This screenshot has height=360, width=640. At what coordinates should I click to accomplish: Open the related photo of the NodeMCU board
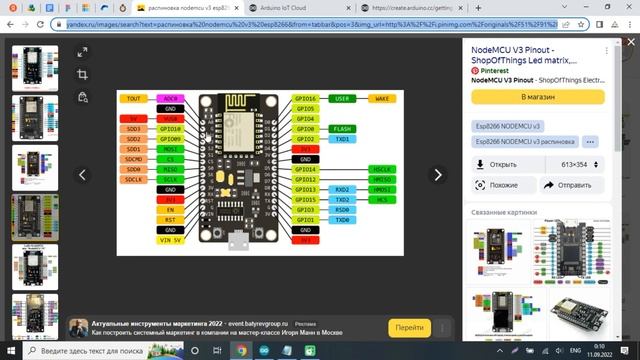579,314
